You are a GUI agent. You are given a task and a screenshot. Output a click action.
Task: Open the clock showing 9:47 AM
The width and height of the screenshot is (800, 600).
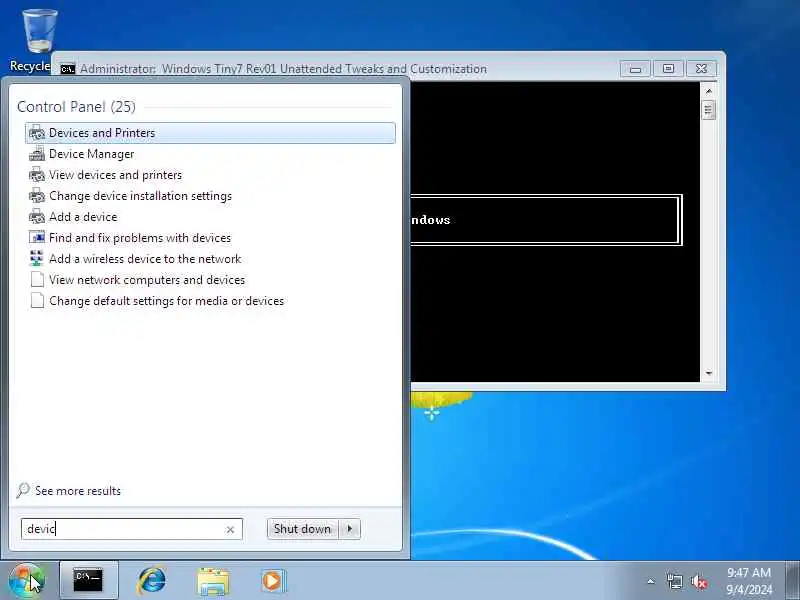click(749, 581)
